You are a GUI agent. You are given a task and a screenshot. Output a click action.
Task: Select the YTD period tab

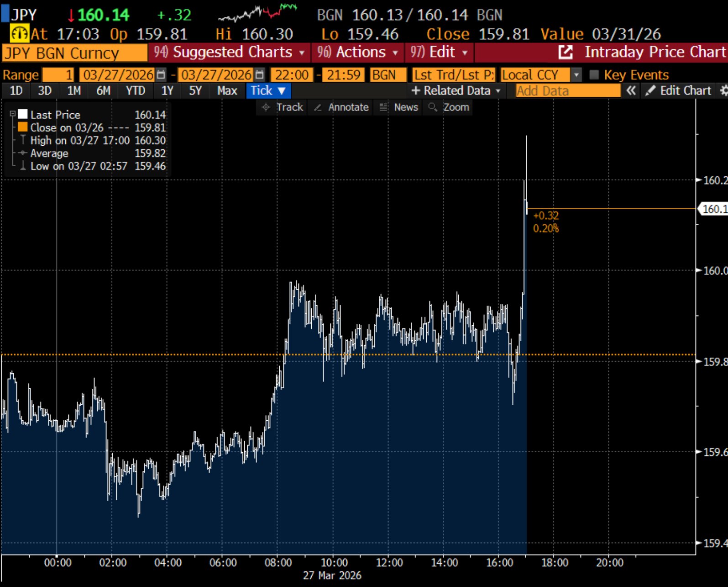point(136,90)
